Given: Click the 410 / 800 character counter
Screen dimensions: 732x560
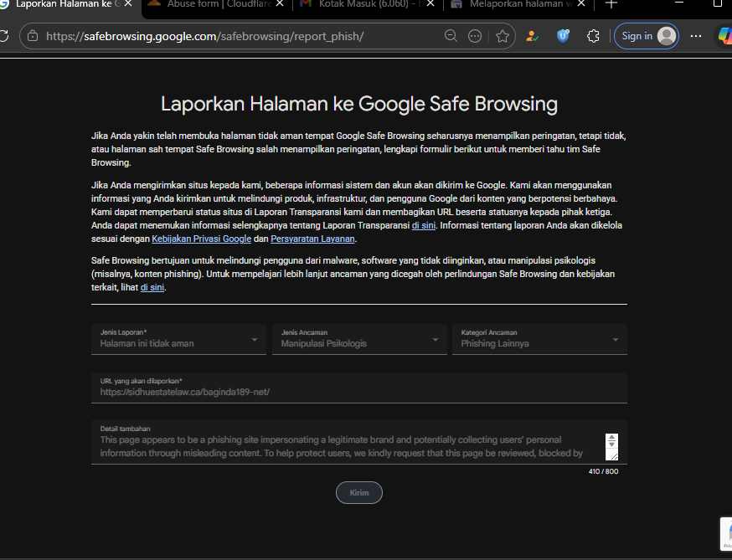Looking at the screenshot, I should pos(603,471).
